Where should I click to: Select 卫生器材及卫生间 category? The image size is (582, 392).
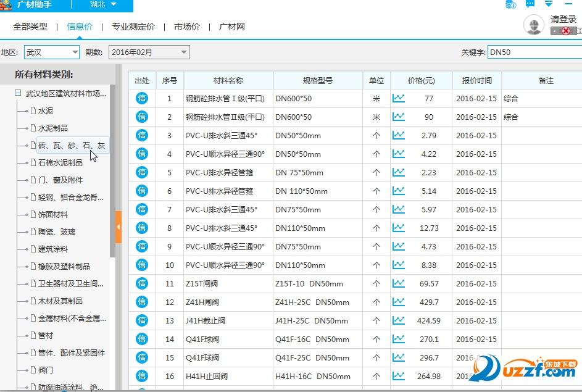click(70, 283)
